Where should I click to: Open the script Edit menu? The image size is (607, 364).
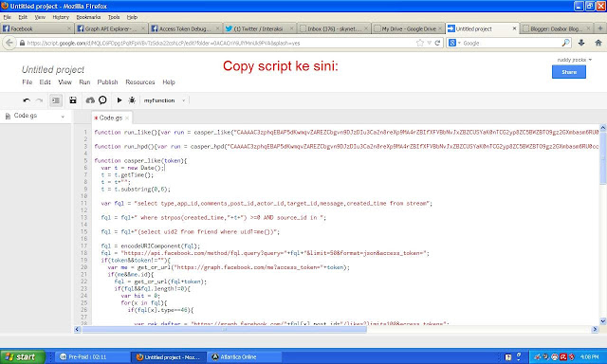click(45, 82)
